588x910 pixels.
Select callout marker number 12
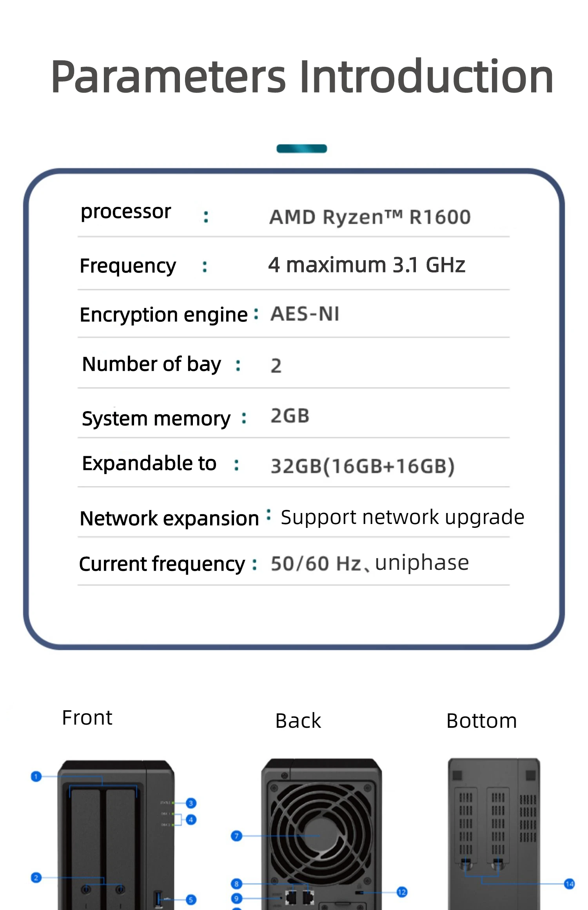tap(402, 892)
